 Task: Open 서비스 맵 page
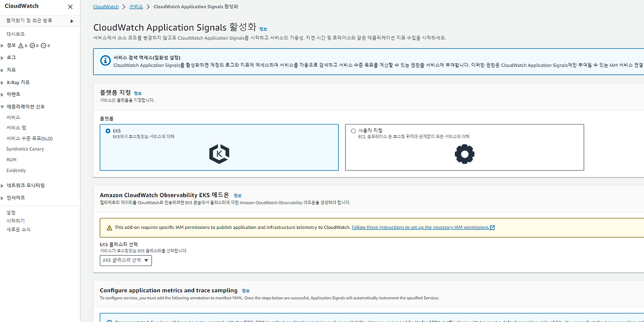pyautogui.click(x=16, y=128)
